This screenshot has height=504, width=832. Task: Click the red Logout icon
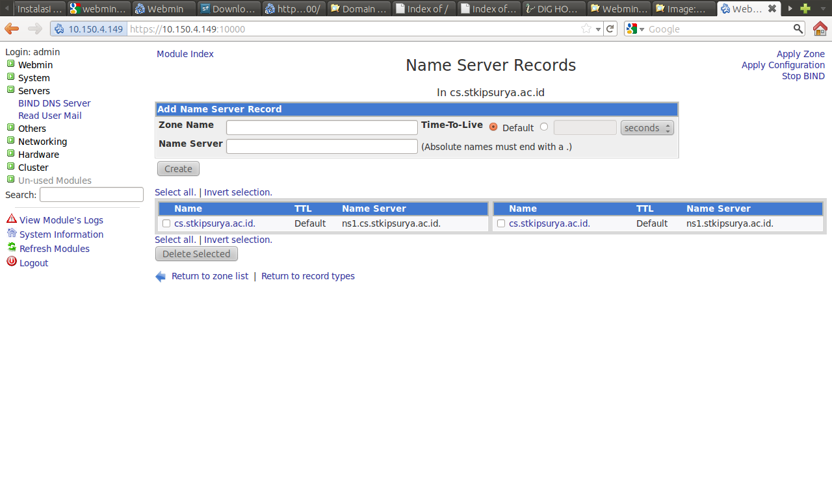pos(11,262)
